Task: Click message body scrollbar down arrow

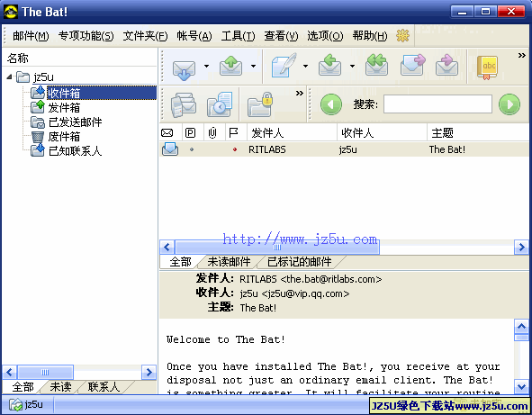Action: pos(521,386)
